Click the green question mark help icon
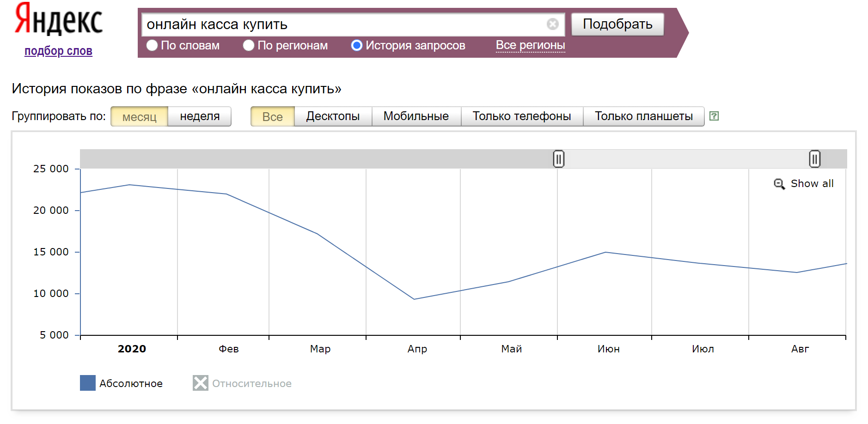Image resolution: width=868 pixels, height=424 pixels. (714, 116)
